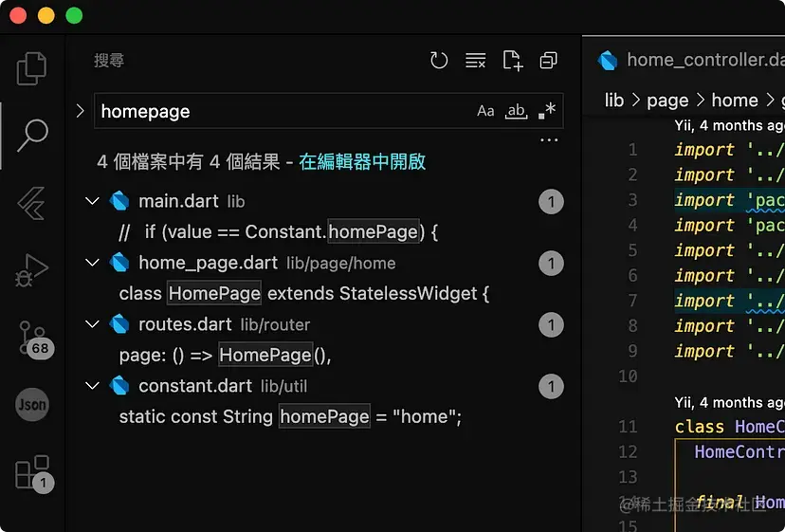Screen dimensions: 785x532
Task: Open the Explorer view in activity bar
Action: (31, 67)
